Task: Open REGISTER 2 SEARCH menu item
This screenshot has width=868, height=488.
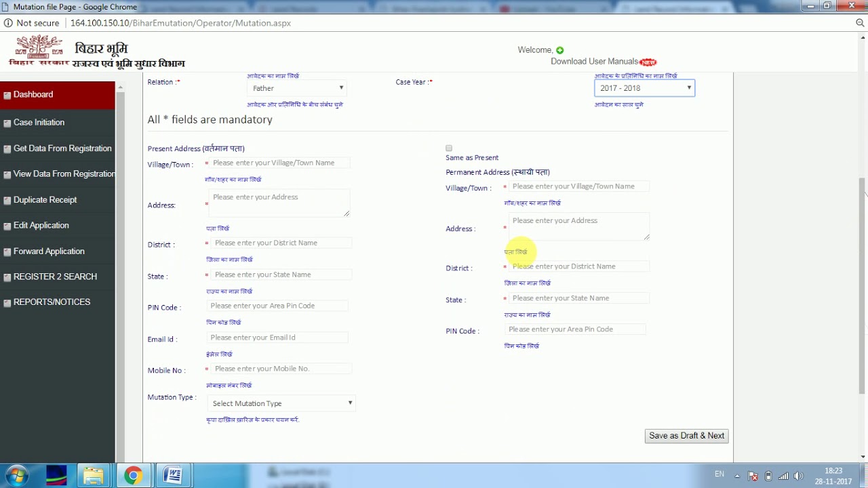Action: (55, 277)
